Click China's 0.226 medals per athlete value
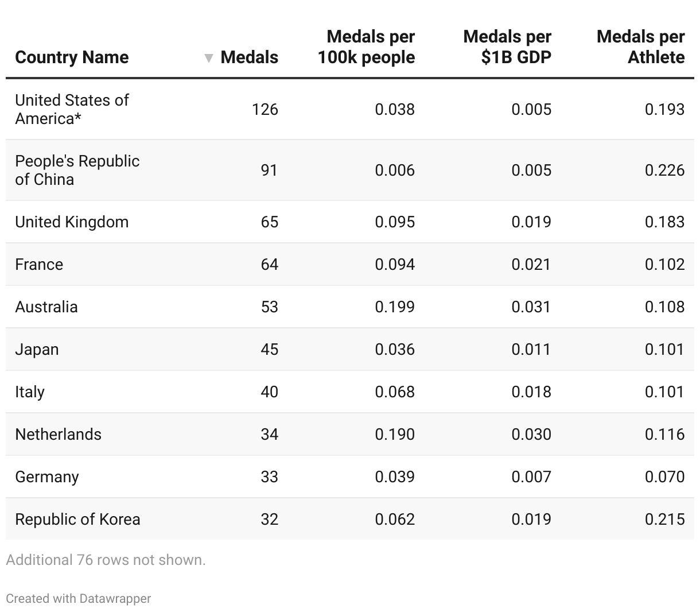 pos(664,171)
